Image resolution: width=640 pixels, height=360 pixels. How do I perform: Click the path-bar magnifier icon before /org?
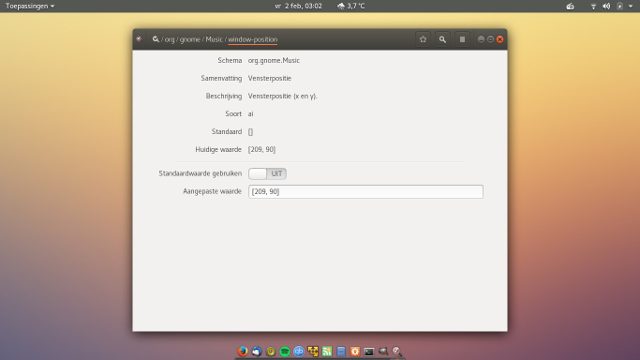(156, 39)
